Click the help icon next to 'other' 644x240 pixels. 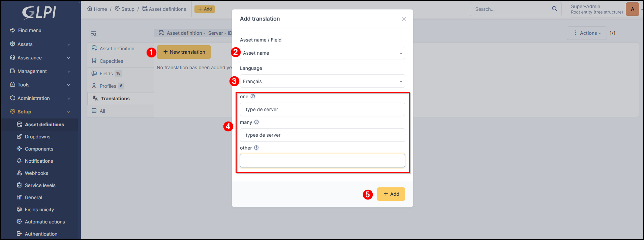(256, 148)
